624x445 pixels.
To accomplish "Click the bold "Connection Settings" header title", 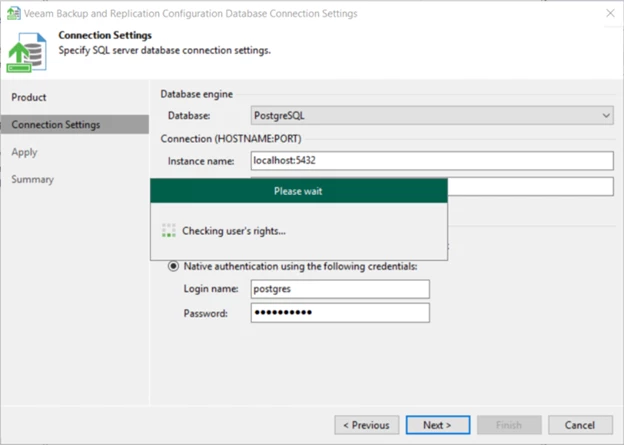I will [x=105, y=35].
